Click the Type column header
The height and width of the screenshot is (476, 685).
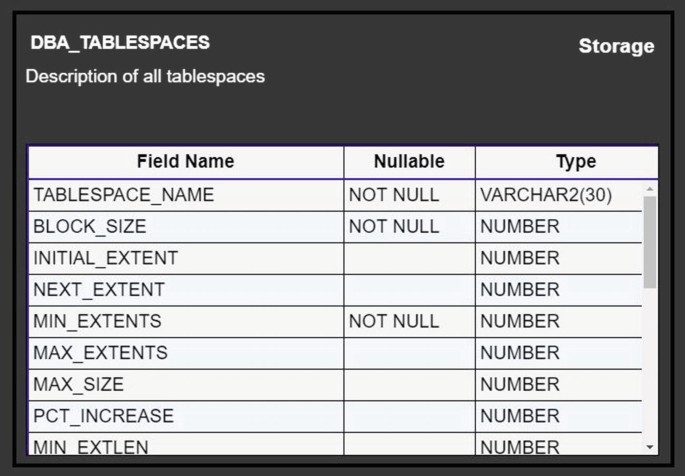pos(567,162)
